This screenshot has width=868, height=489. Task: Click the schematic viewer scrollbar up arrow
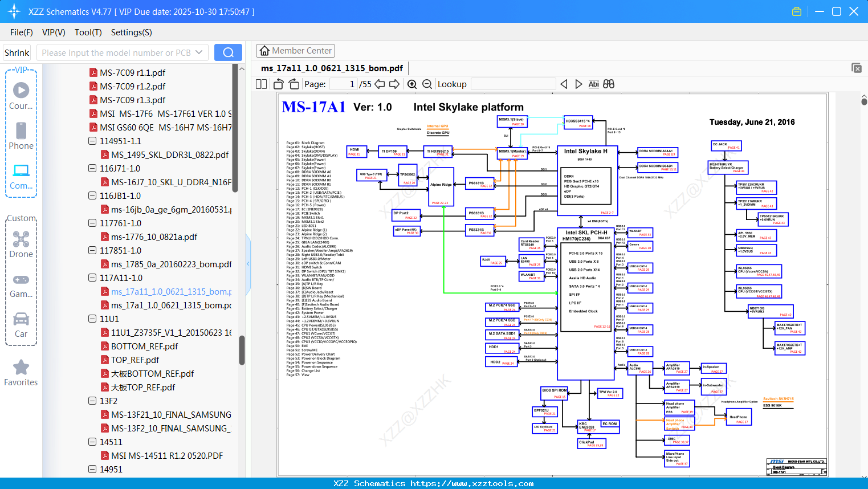click(864, 97)
